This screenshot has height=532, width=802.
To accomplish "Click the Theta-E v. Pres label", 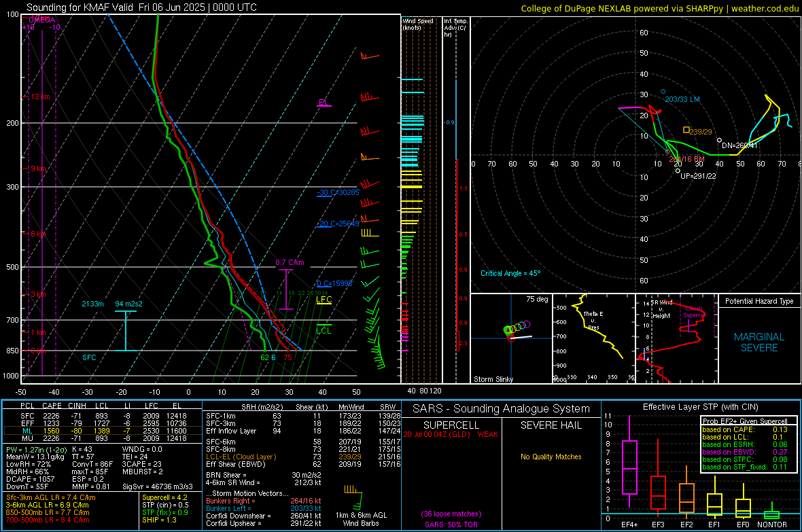I will pos(593,320).
